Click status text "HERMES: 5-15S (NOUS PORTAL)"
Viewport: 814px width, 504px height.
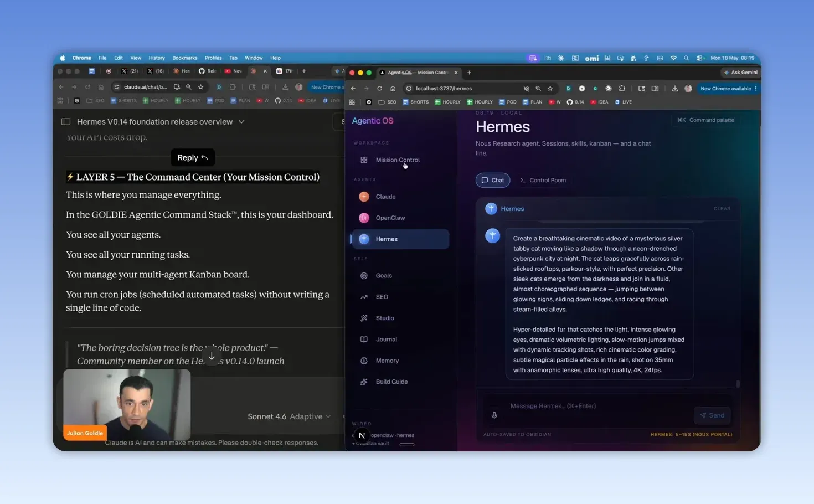(x=691, y=435)
